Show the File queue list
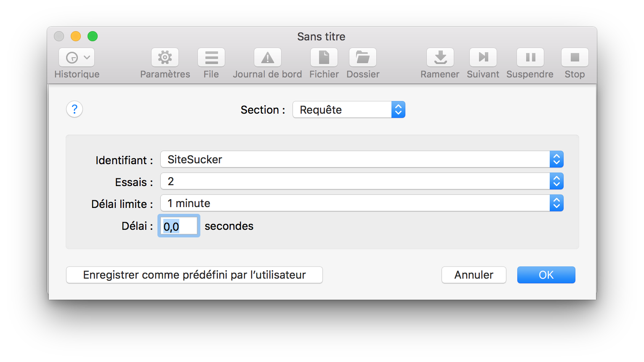Image resolution: width=644 pixels, height=362 pixels. [x=211, y=58]
